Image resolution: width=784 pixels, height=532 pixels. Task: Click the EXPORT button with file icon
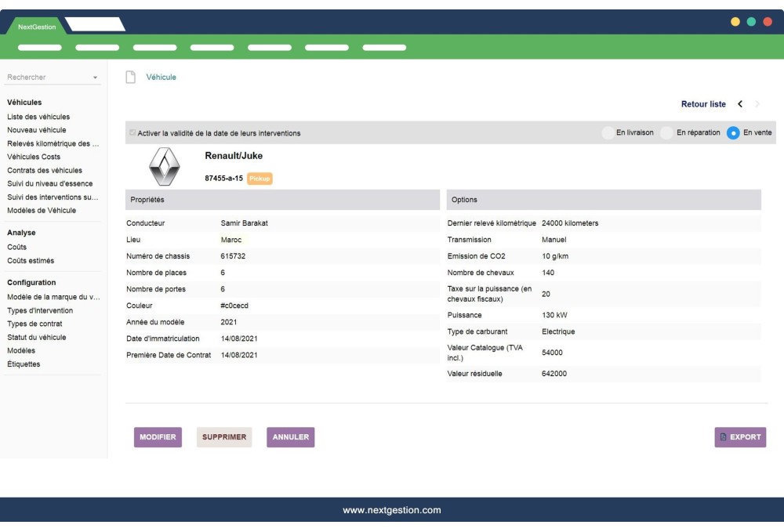click(740, 437)
